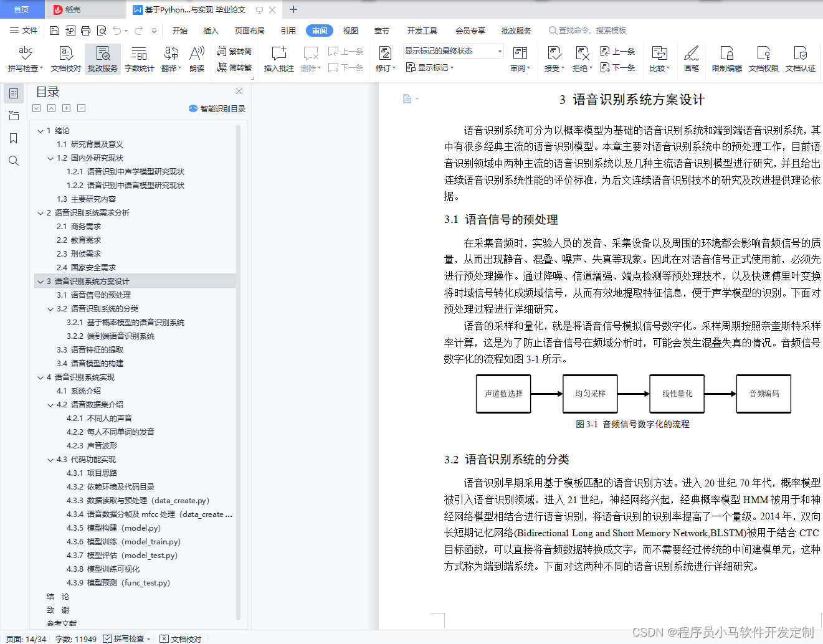Close the 目录 navigation panel

click(239, 92)
